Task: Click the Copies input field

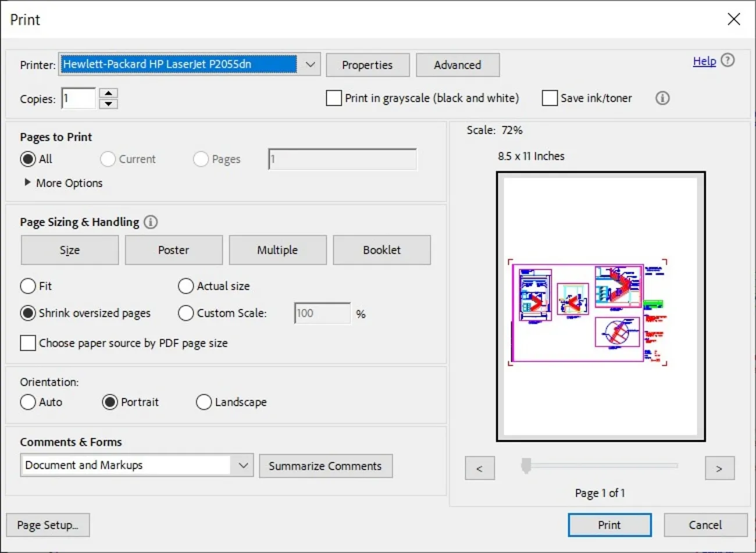Action: (79, 98)
